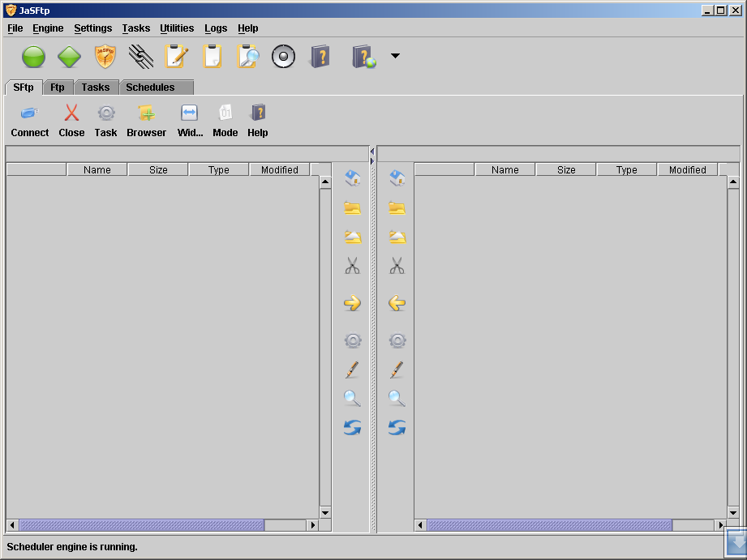Click the right pane's pen rename icon

point(397,370)
